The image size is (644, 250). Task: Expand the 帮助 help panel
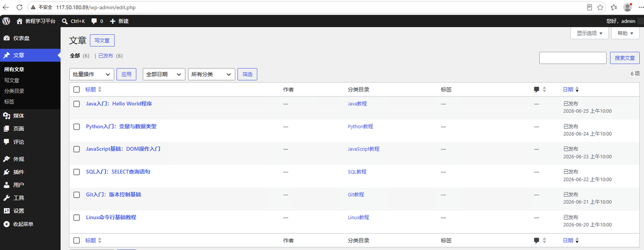[x=624, y=33]
